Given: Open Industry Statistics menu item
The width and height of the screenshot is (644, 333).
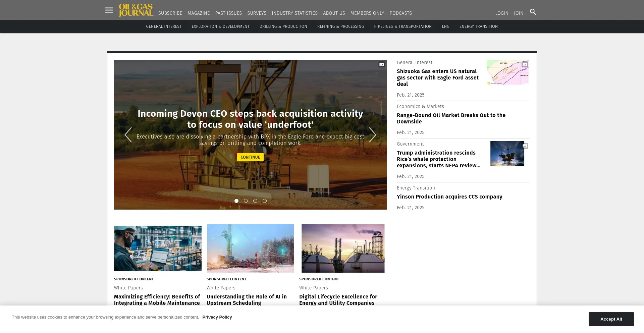Looking at the screenshot, I should (294, 13).
